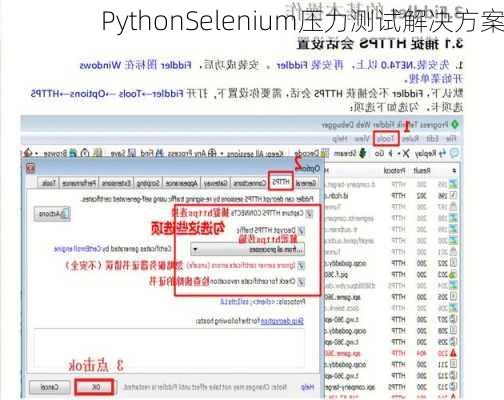Screen dimensions: 504x400
Task: Select session row 208
Action: pyautogui.click(x=391, y=331)
